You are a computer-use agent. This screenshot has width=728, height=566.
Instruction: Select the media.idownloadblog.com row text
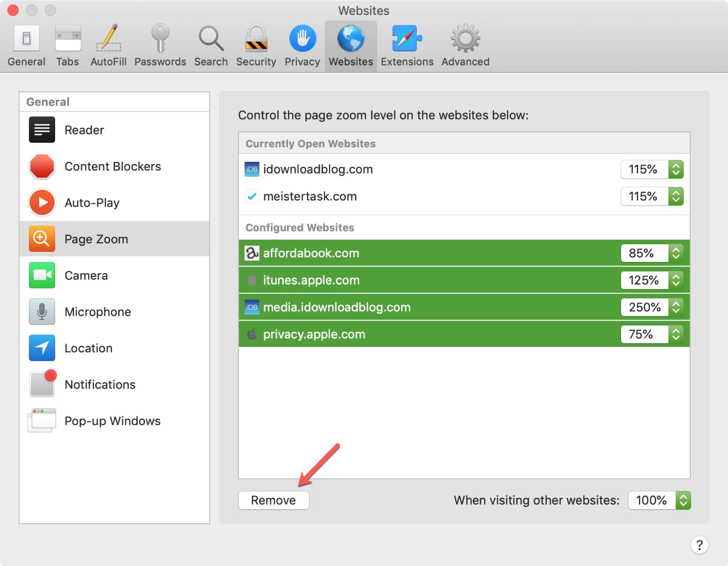[x=337, y=307]
